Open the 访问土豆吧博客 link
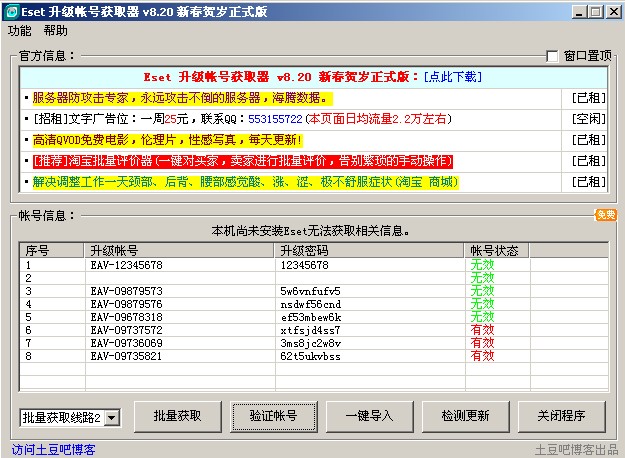 [54, 449]
